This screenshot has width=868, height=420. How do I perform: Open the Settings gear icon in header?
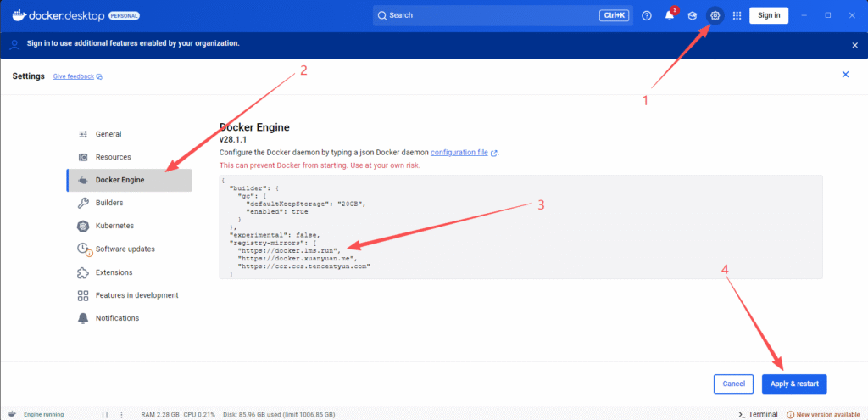pos(715,15)
